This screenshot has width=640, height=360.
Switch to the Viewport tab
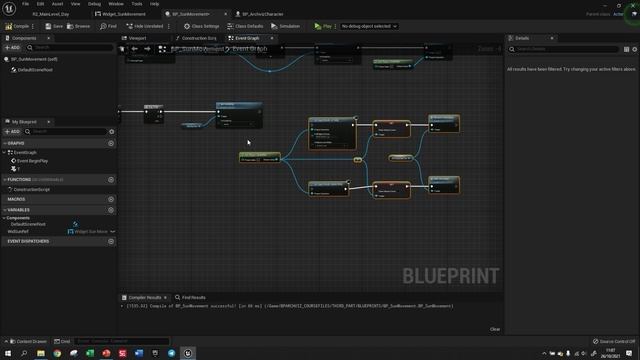click(134, 38)
